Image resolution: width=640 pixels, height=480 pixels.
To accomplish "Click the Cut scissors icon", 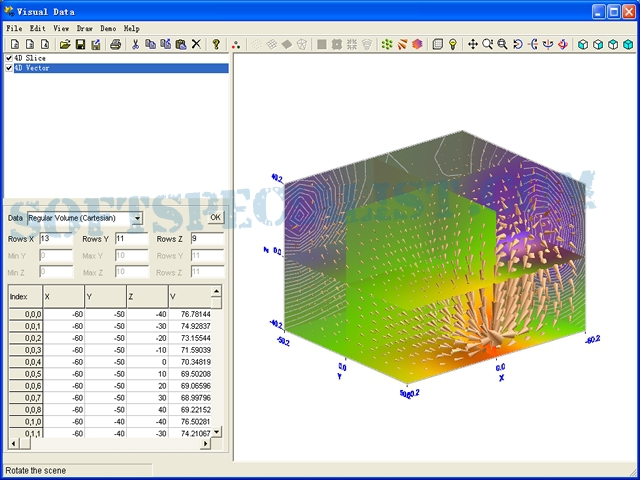I will pos(135,45).
